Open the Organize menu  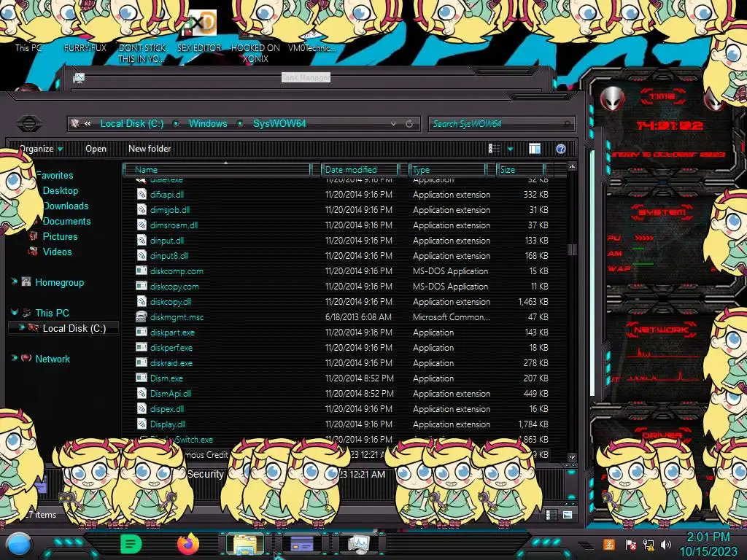[41, 149]
